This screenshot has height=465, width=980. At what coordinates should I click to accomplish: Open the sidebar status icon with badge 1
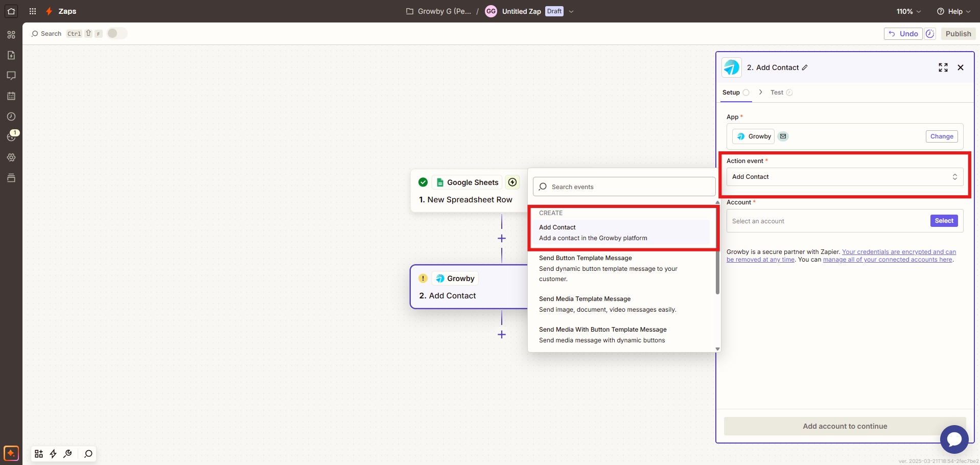(11, 136)
